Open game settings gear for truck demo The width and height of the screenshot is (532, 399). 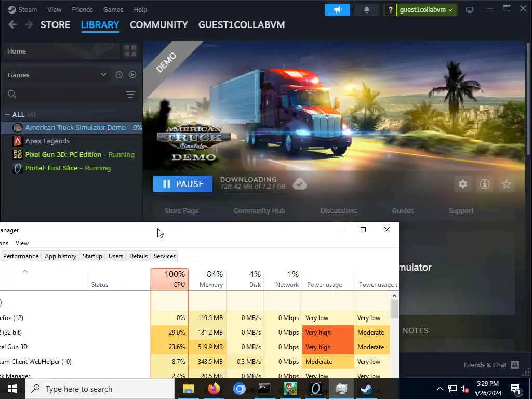click(463, 184)
